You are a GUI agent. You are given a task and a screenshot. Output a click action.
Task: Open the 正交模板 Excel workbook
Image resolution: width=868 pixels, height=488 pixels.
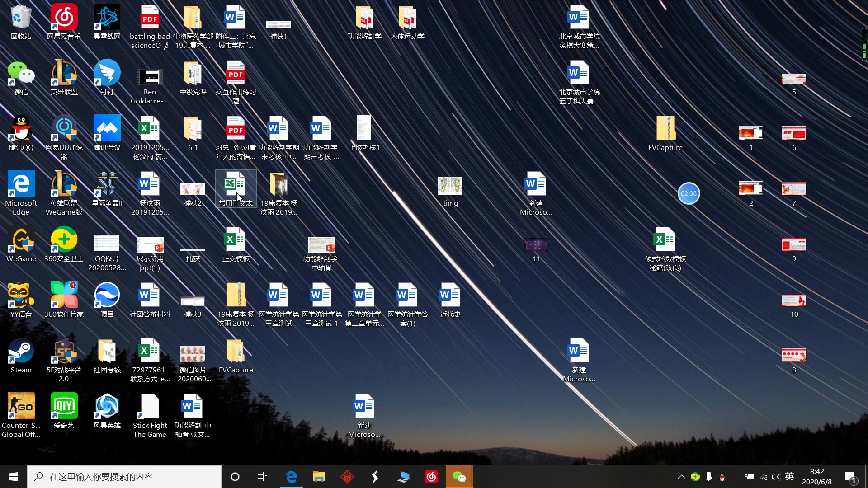tap(236, 245)
